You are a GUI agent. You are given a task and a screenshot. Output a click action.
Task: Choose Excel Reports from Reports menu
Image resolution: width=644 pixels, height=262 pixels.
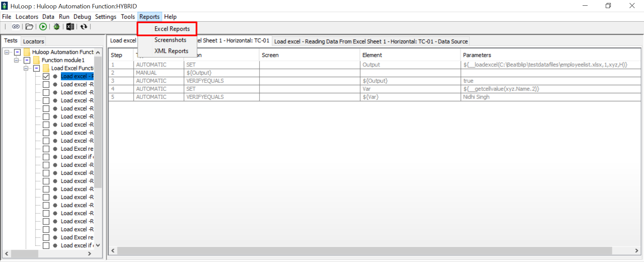tap(172, 29)
